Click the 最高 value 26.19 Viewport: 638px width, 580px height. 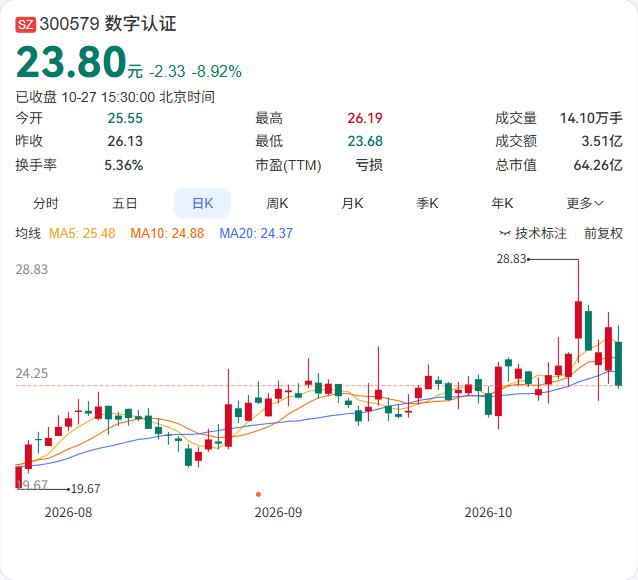point(365,118)
